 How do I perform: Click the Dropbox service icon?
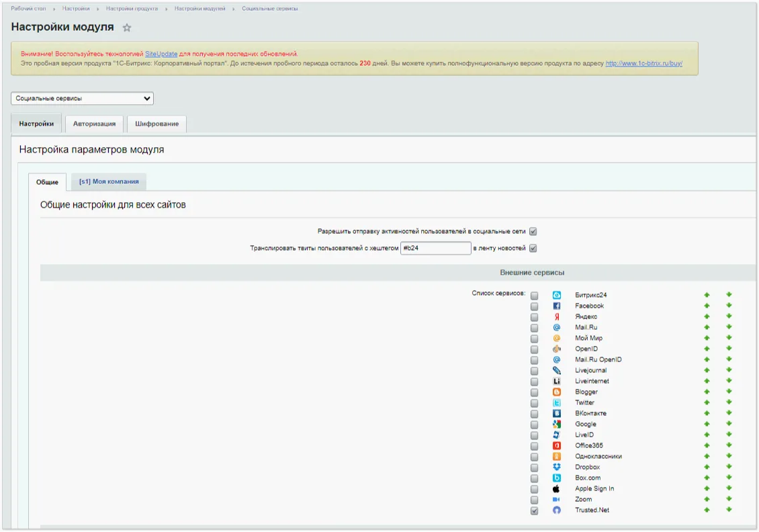pyautogui.click(x=556, y=467)
